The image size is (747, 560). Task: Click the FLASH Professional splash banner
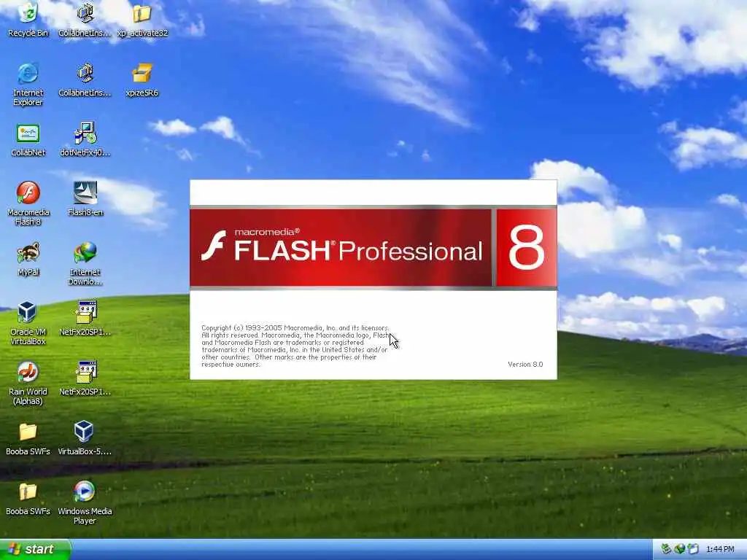click(341, 248)
